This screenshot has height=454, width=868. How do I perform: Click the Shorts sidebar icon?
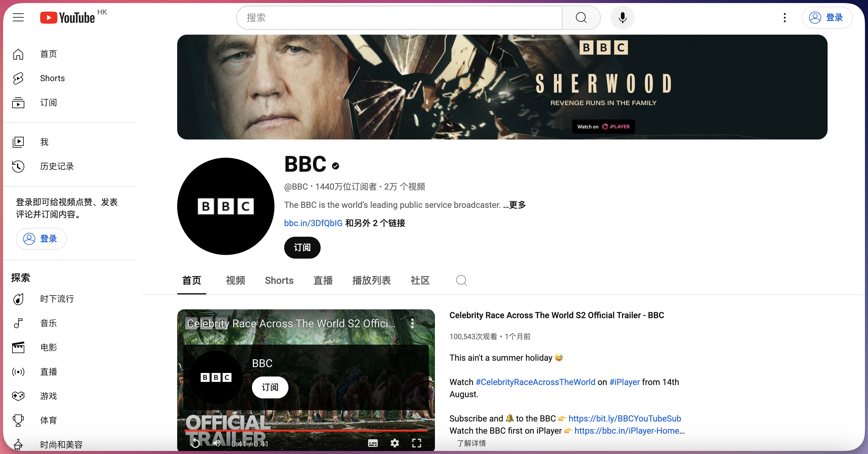tap(18, 78)
